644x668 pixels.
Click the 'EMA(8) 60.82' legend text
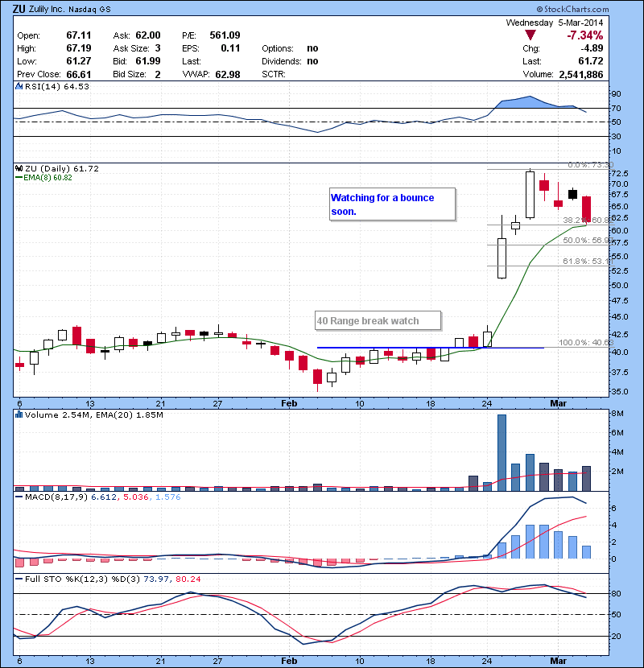click(x=47, y=178)
